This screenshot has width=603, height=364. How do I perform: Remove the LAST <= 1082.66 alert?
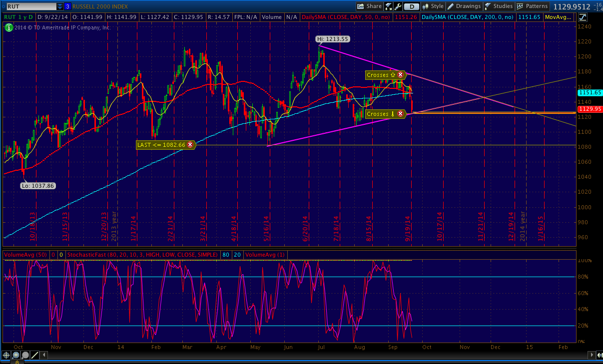[x=190, y=145]
